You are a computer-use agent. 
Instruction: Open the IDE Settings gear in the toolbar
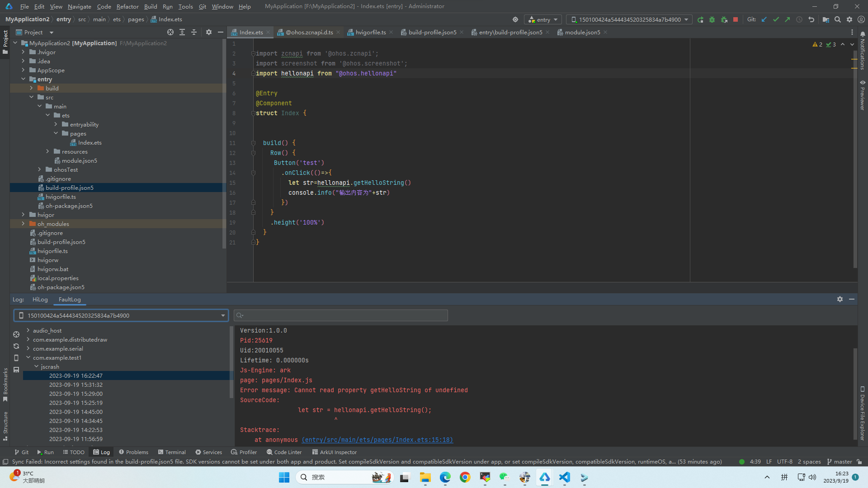click(850, 19)
